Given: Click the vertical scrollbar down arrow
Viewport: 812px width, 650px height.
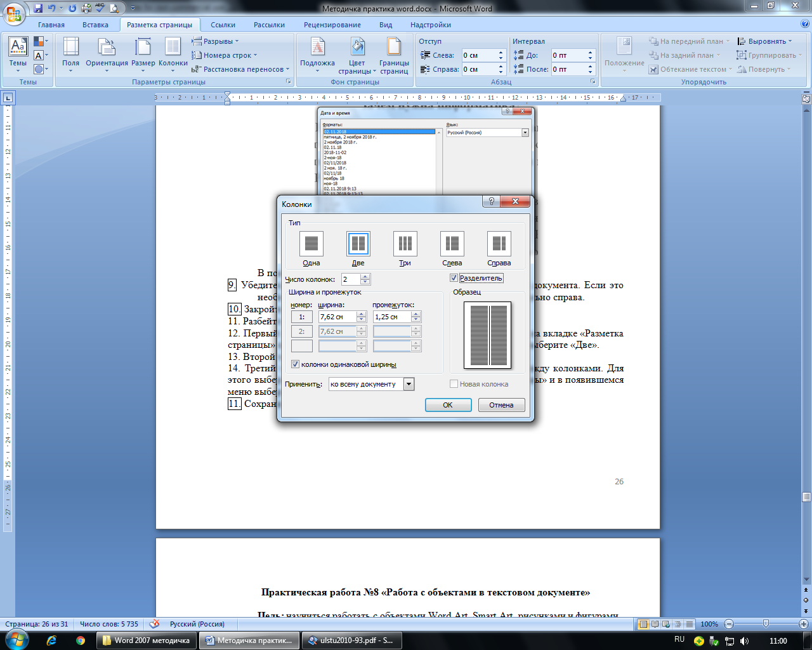Looking at the screenshot, I should (806, 579).
